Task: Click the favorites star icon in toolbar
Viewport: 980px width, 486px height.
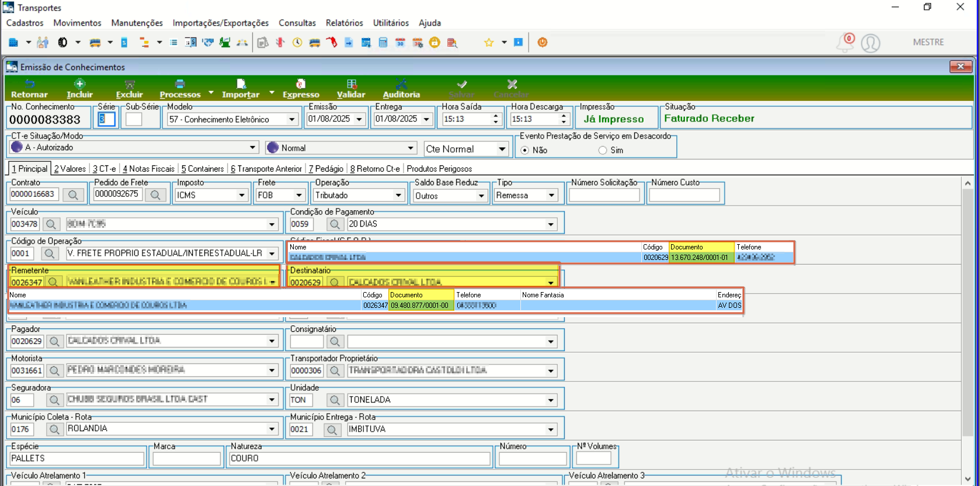Action: 489,43
